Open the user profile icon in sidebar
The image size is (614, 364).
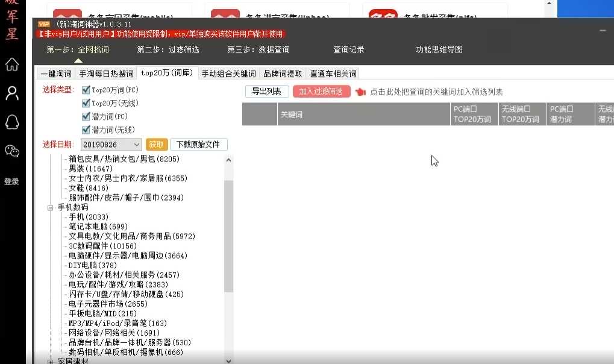click(11, 93)
